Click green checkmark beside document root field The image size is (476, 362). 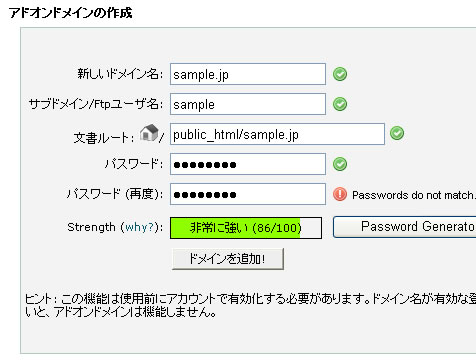(397, 133)
